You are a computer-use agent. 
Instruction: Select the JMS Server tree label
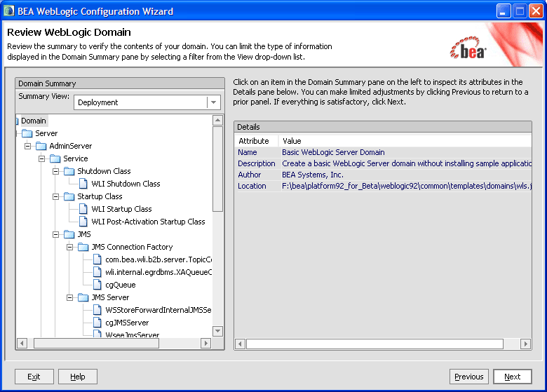pos(110,297)
